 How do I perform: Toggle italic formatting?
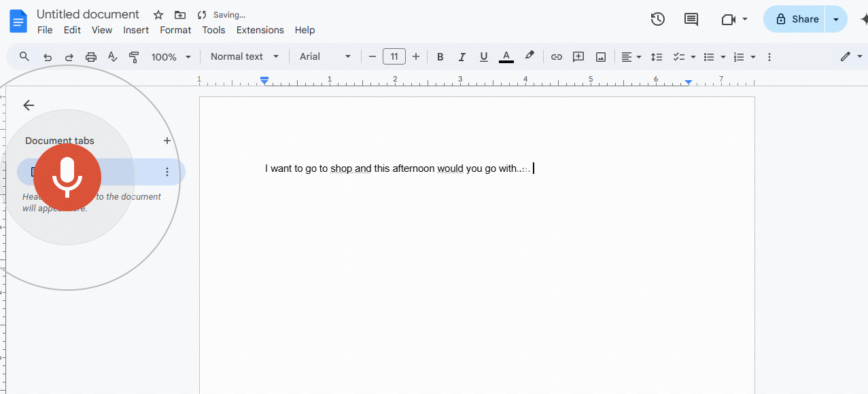[x=462, y=56]
